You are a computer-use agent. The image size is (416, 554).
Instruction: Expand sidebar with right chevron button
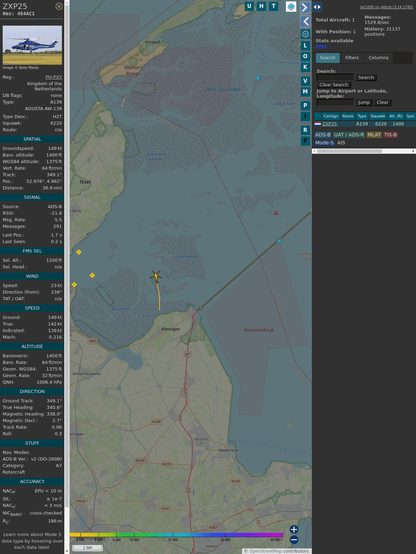305,7
